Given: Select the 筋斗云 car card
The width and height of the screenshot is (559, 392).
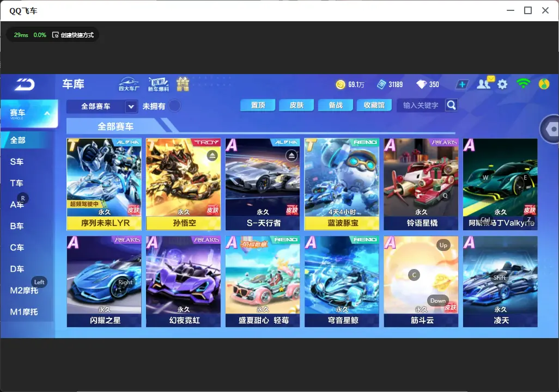Looking at the screenshot, I should [421, 281].
